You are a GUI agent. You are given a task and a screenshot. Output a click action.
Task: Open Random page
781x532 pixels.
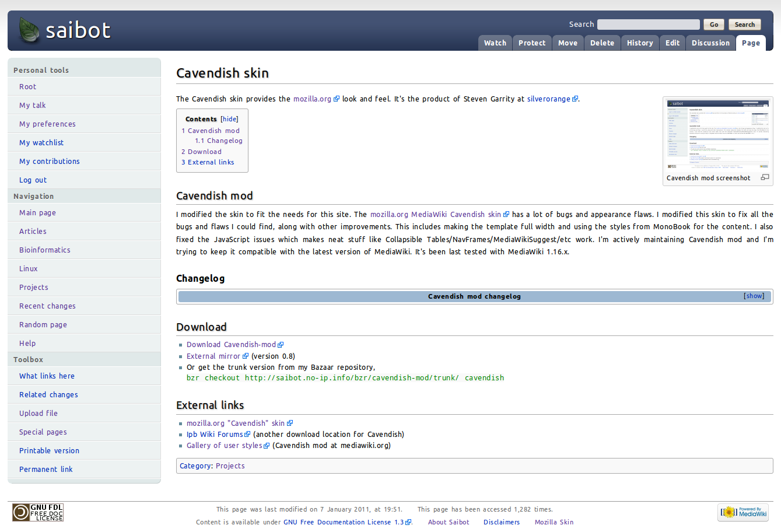pos(43,325)
